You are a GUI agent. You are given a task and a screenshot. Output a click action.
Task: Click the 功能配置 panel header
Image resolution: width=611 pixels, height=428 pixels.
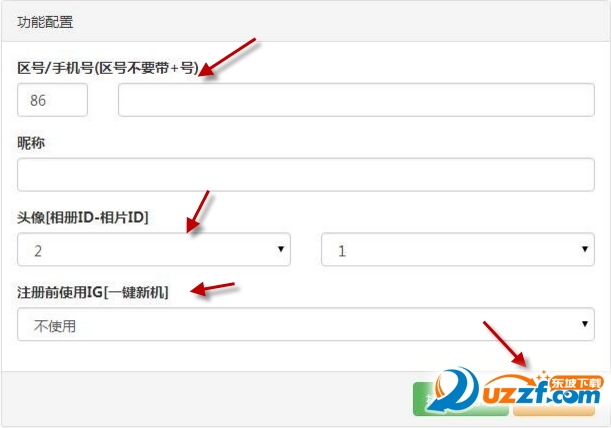(45, 22)
